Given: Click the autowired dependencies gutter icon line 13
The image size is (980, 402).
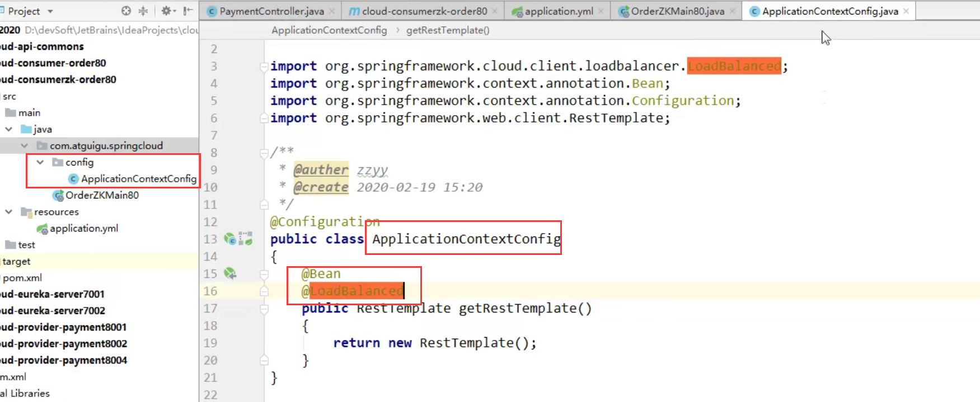Looking at the screenshot, I should (x=246, y=239).
